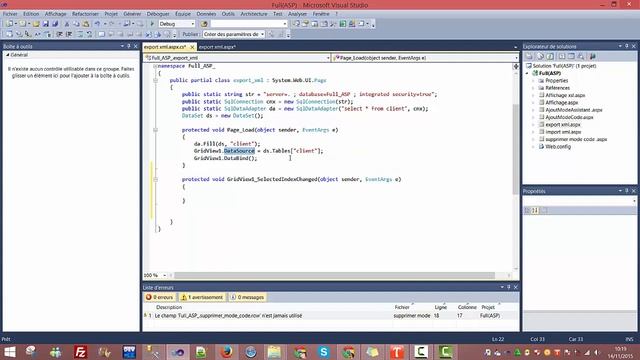Close the export xml.aspx.cs tab
This screenshot has width=640, height=360.
click(x=192, y=47)
